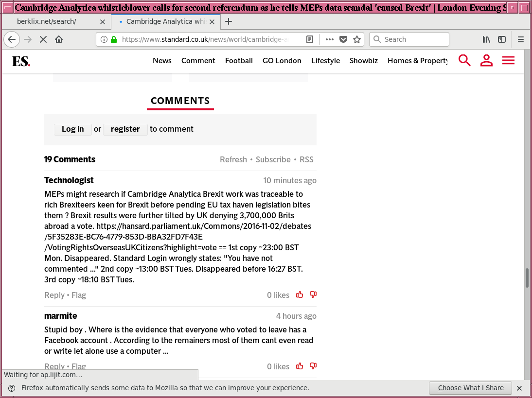The width and height of the screenshot is (532, 398).
Task: Bookmark this page with the star
Action: [x=357, y=39]
